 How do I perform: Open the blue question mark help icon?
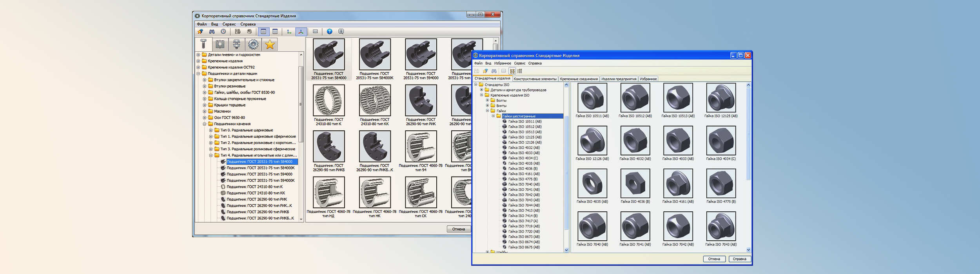click(x=329, y=32)
